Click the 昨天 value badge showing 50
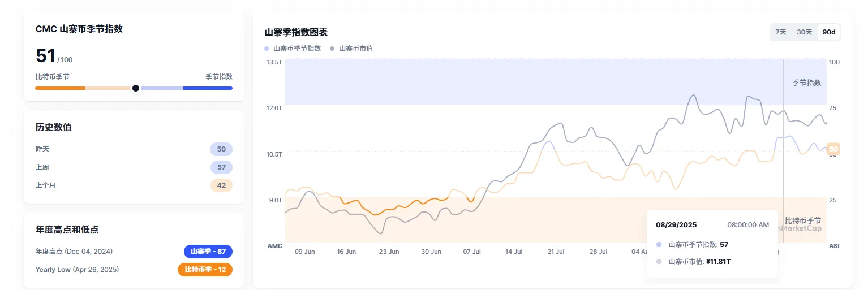868x290 pixels. tap(221, 149)
